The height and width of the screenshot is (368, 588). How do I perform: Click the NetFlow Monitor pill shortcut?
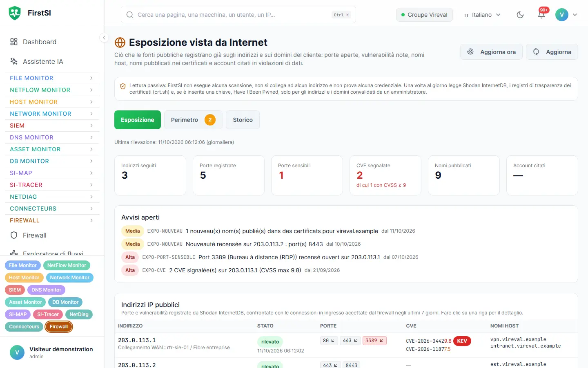(67, 265)
